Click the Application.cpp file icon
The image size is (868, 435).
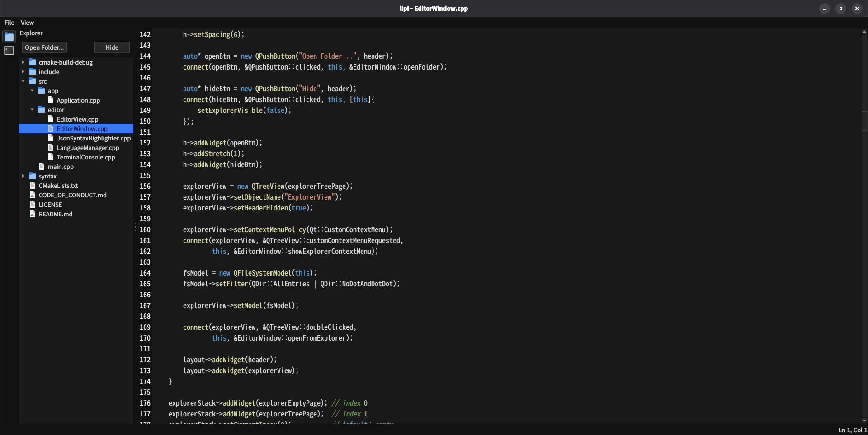(51, 100)
